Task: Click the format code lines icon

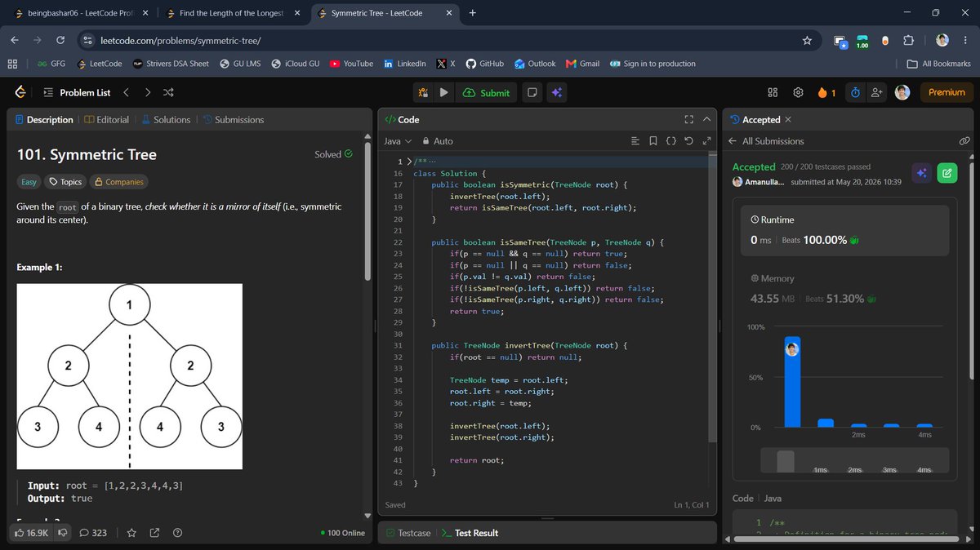Action: (x=635, y=141)
